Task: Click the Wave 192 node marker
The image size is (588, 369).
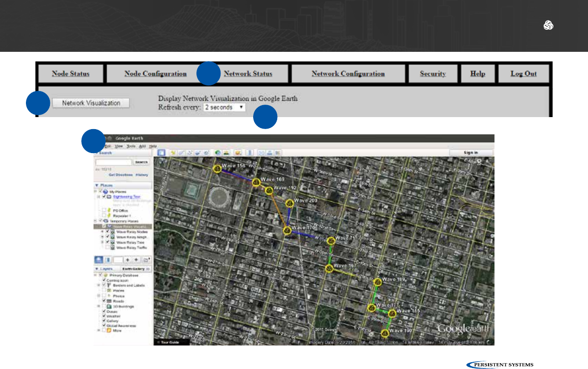Action: [269, 190]
